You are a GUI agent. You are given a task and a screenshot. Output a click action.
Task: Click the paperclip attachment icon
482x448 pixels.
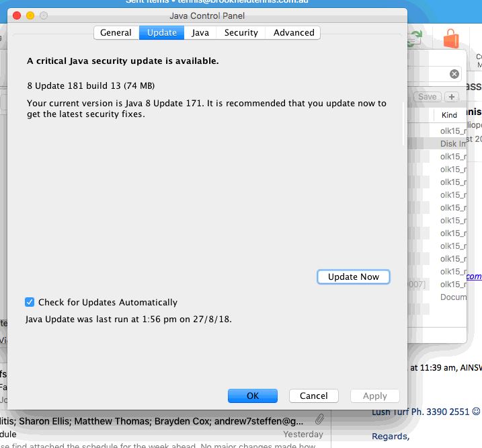[320, 419]
